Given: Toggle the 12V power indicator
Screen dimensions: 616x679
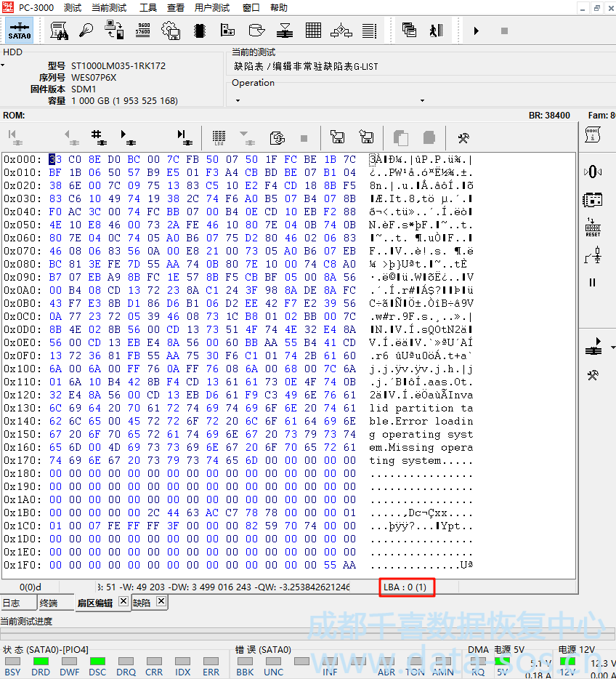Looking at the screenshot, I should (568, 662).
